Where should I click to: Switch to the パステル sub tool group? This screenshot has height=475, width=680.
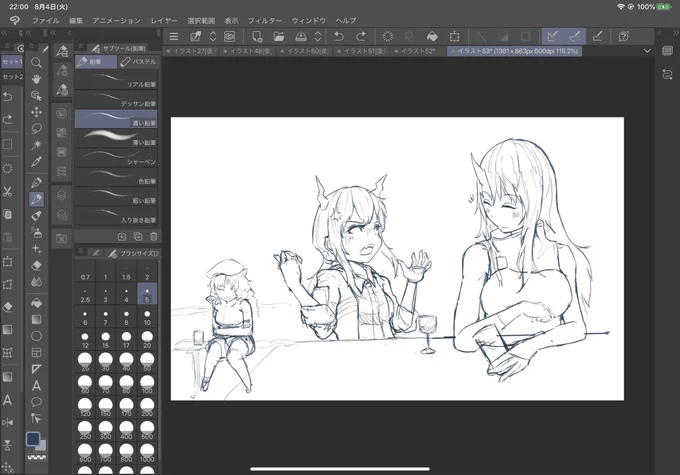[x=139, y=62]
